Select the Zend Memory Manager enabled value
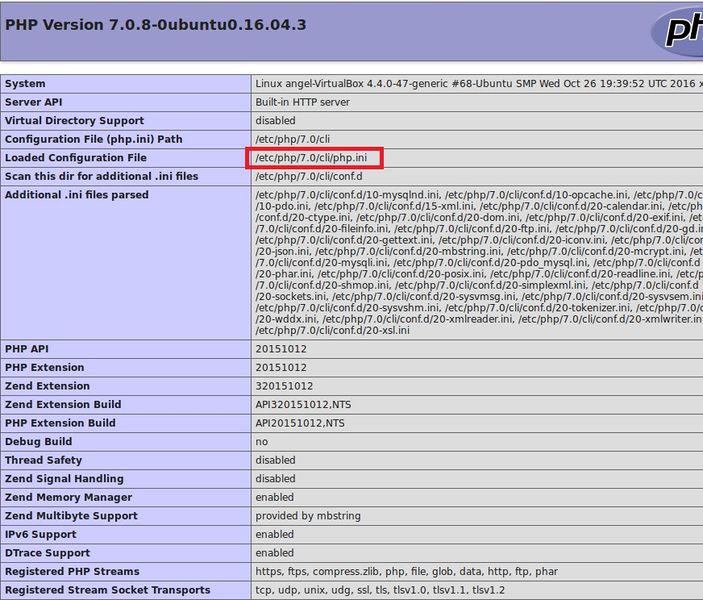 275,497
